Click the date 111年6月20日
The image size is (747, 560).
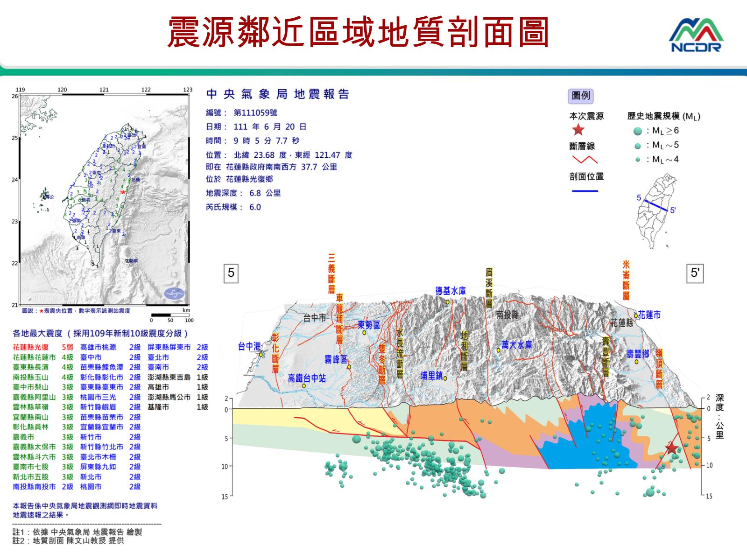click(270, 127)
